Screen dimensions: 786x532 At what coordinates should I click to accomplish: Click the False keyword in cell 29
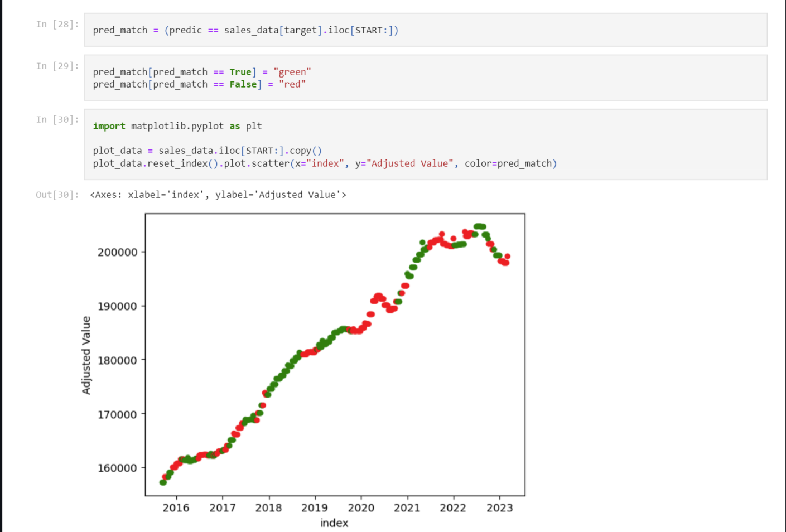243,84
